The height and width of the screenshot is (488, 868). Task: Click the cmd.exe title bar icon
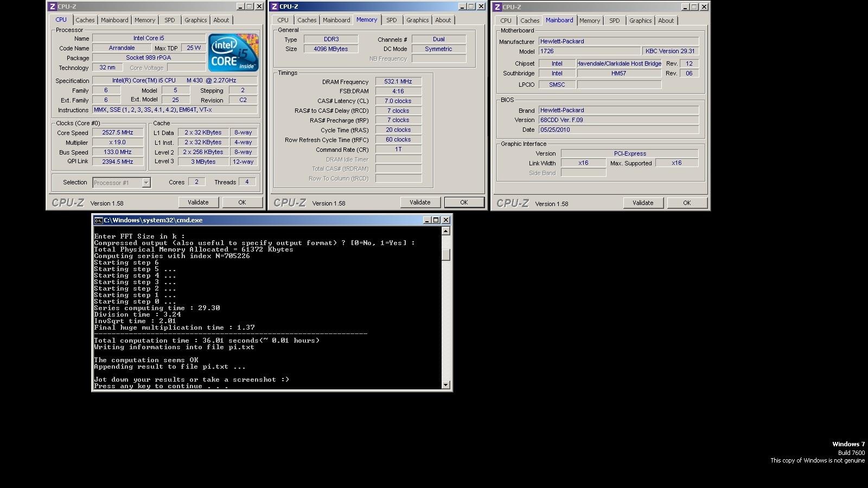click(x=98, y=220)
